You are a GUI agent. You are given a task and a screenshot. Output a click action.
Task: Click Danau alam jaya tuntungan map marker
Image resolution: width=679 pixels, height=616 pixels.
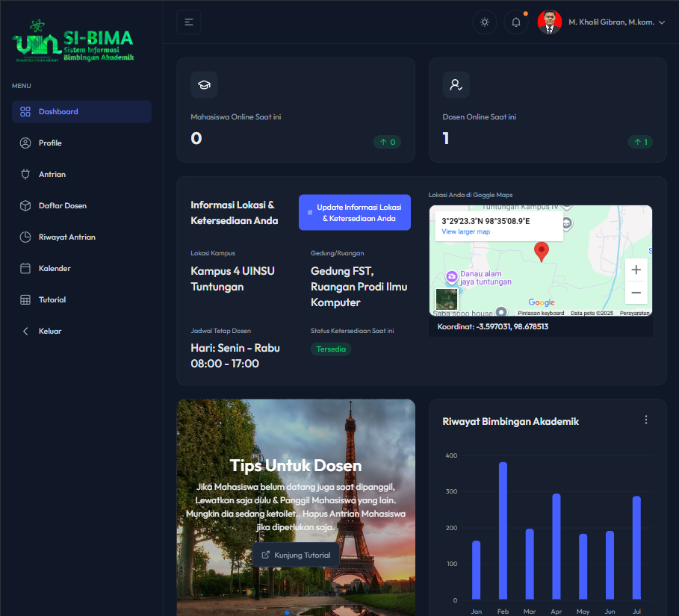pos(452,277)
